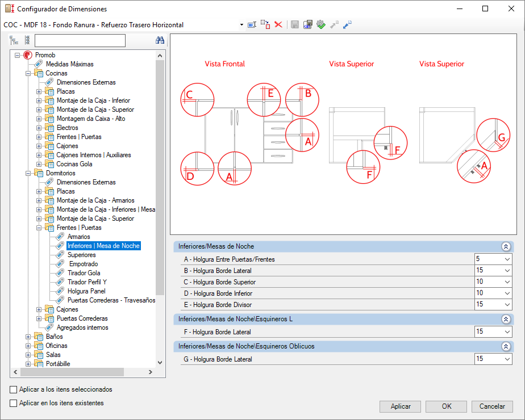Screen dimensions: 525x420
Task: Open the C - Holgura Borde Superior dropdown
Action: pos(507,282)
